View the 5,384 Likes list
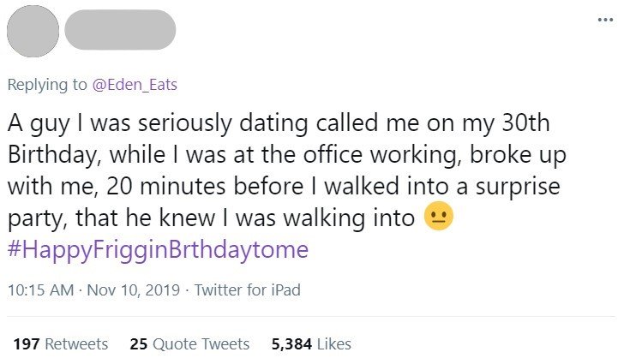The image size is (624, 364). 311,343
